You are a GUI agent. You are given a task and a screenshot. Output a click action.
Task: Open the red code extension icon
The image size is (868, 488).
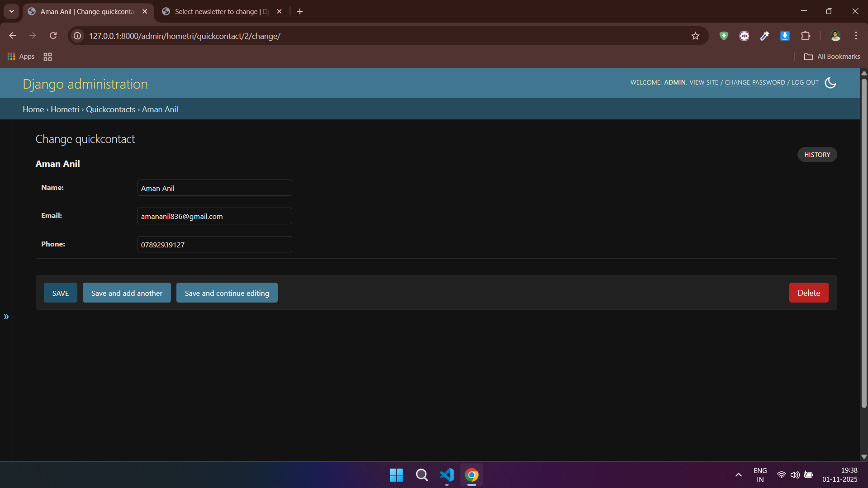pos(744,36)
